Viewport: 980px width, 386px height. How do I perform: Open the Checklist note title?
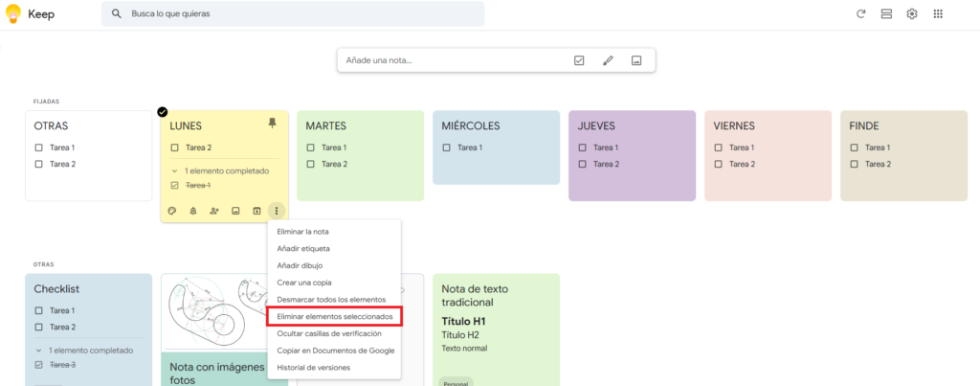56,289
